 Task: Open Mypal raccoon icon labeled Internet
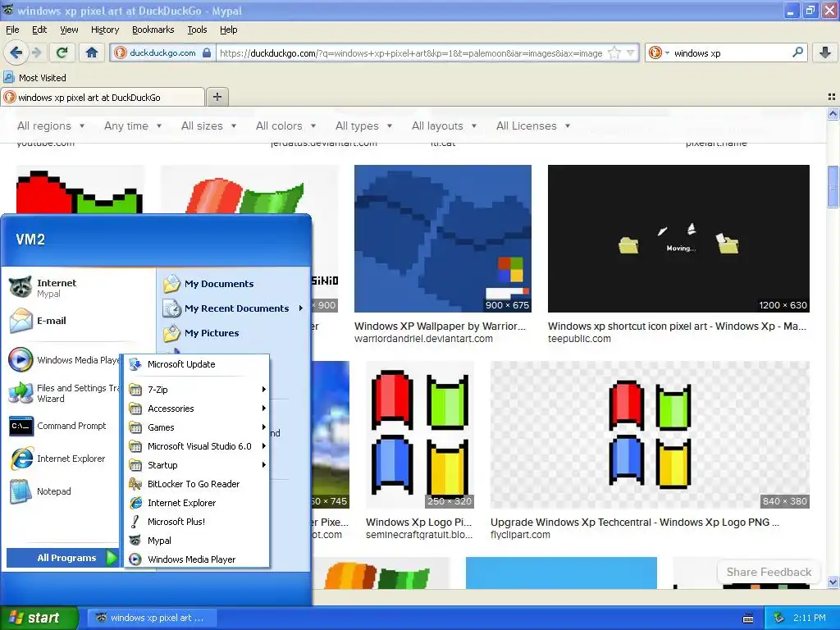point(21,287)
